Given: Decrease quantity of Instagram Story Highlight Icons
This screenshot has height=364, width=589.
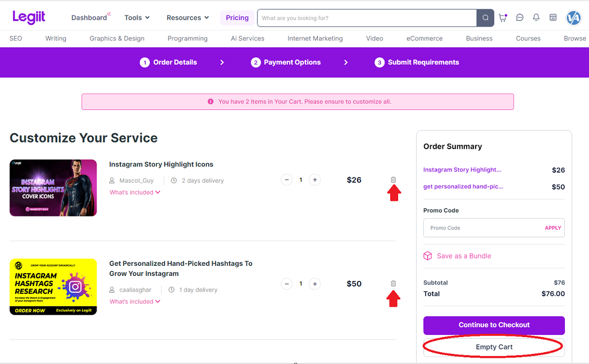Looking at the screenshot, I should coord(286,179).
